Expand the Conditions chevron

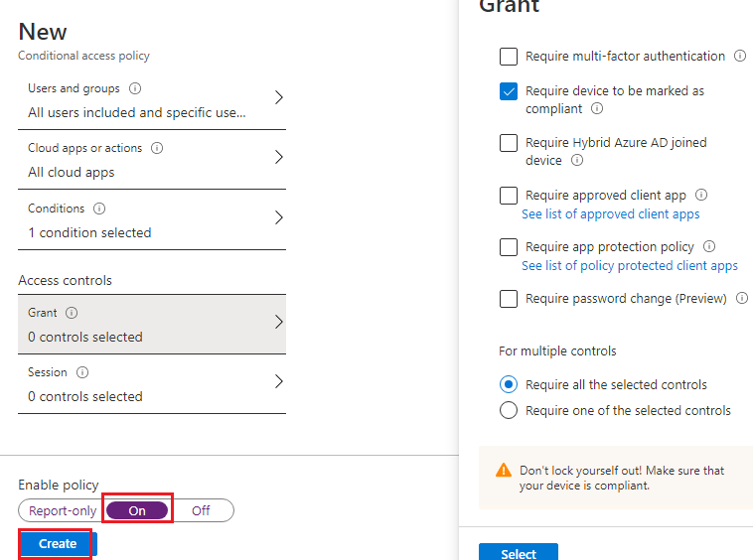click(x=279, y=217)
